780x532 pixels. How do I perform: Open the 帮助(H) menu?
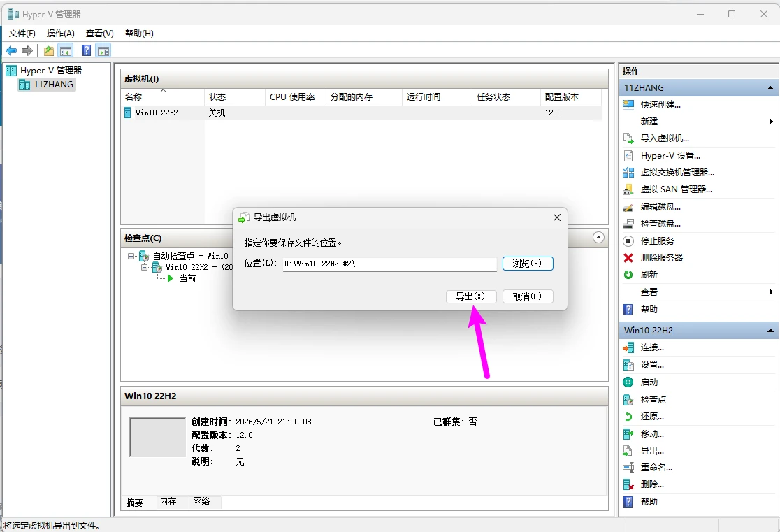(139, 34)
